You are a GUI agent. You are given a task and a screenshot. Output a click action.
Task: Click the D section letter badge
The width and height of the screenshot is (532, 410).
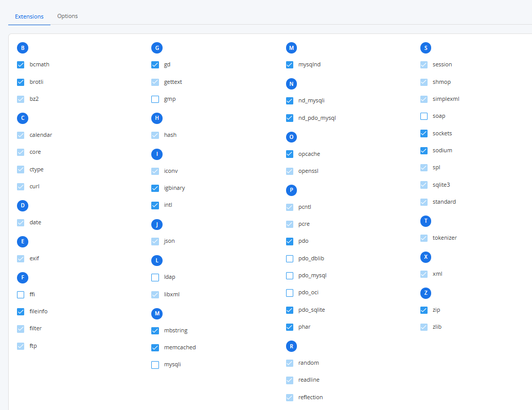coord(23,205)
